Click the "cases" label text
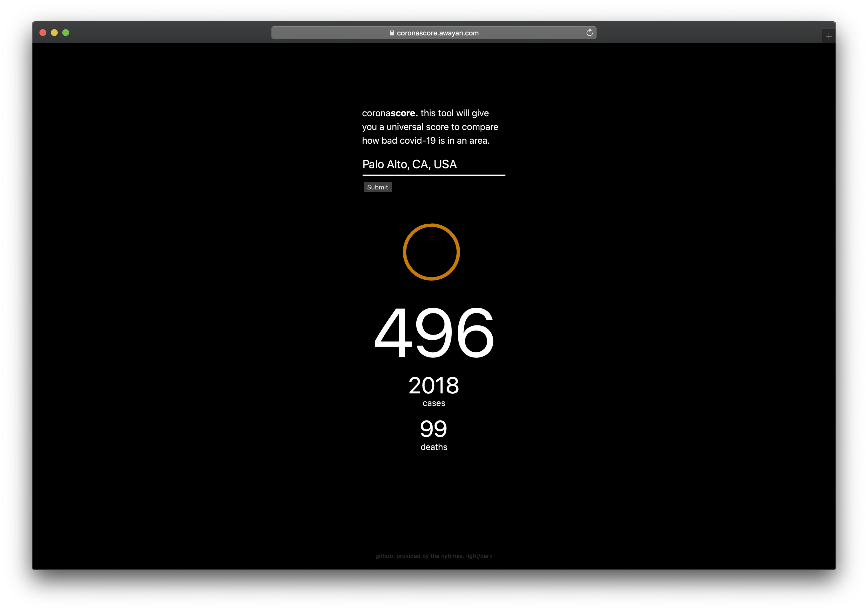Image resolution: width=868 pixels, height=612 pixels. (434, 403)
